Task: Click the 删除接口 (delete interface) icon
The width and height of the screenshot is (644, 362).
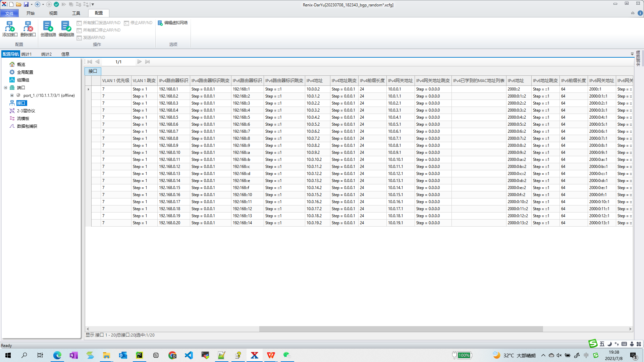Action: pos(28,26)
